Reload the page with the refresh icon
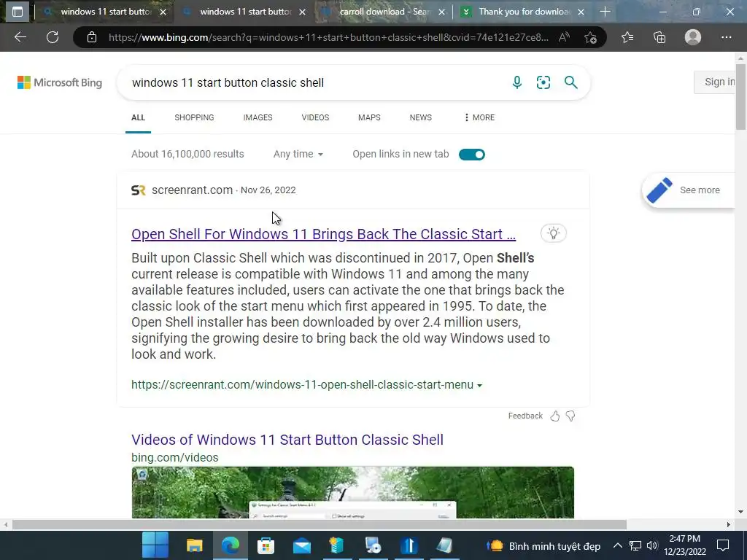The image size is (747, 560). pyautogui.click(x=53, y=37)
